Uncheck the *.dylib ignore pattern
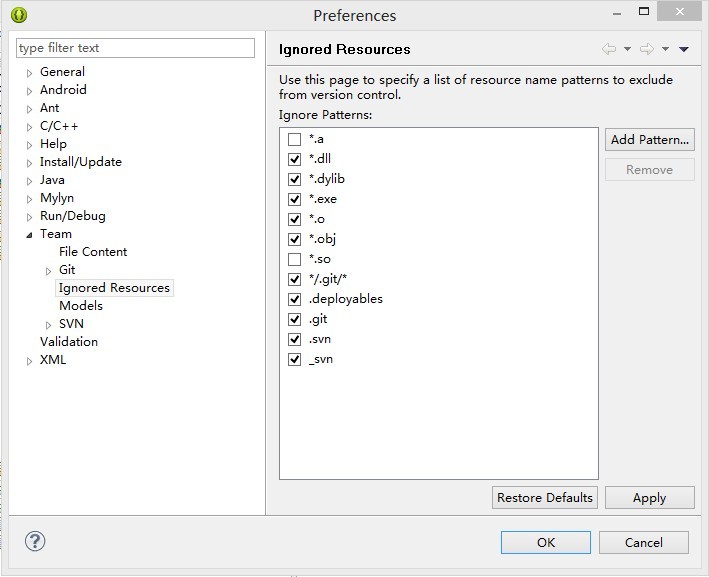Screen dimensions: 709x577 [294, 179]
